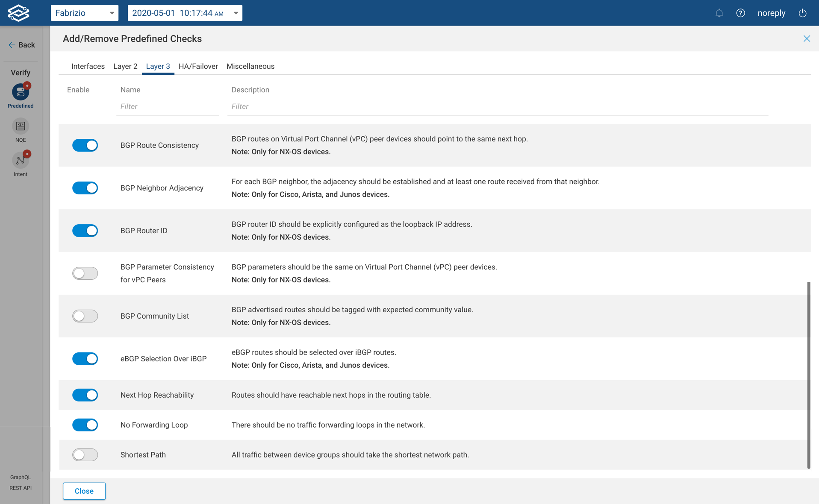
Task: Turn off the No Forwarding Loop toggle
Action: click(85, 425)
